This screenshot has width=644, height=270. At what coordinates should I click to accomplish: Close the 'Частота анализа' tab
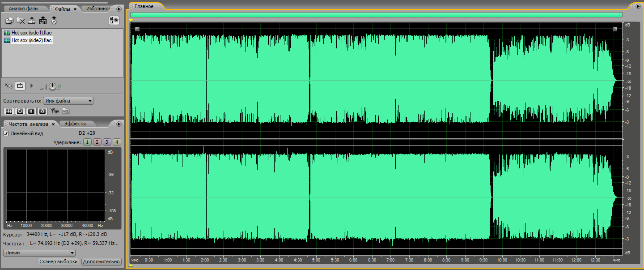click(53, 124)
